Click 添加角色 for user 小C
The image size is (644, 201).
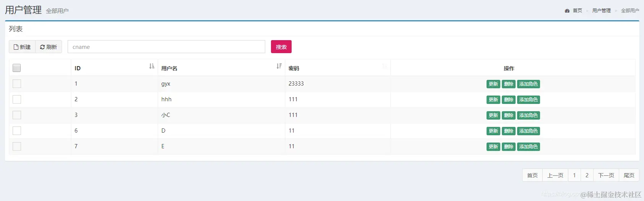[x=529, y=115]
